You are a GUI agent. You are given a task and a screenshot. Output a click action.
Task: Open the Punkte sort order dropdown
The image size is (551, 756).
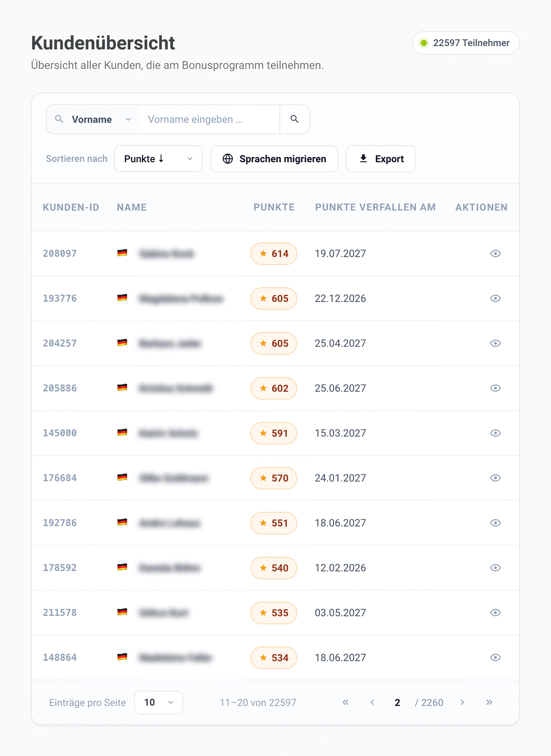(x=158, y=159)
